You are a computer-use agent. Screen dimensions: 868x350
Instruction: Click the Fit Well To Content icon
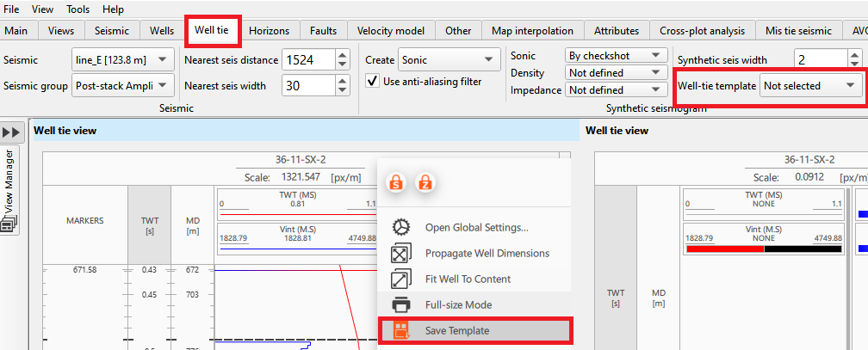(401, 279)
